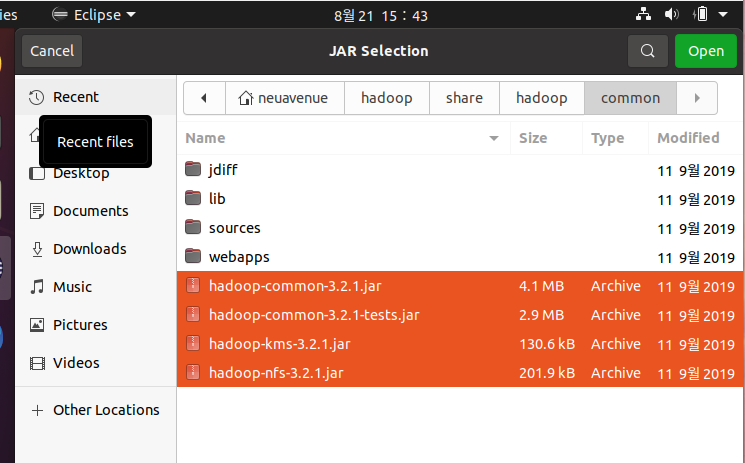Click the green Open button
Viewport: 745px width, 463px height.
[706, 51]
